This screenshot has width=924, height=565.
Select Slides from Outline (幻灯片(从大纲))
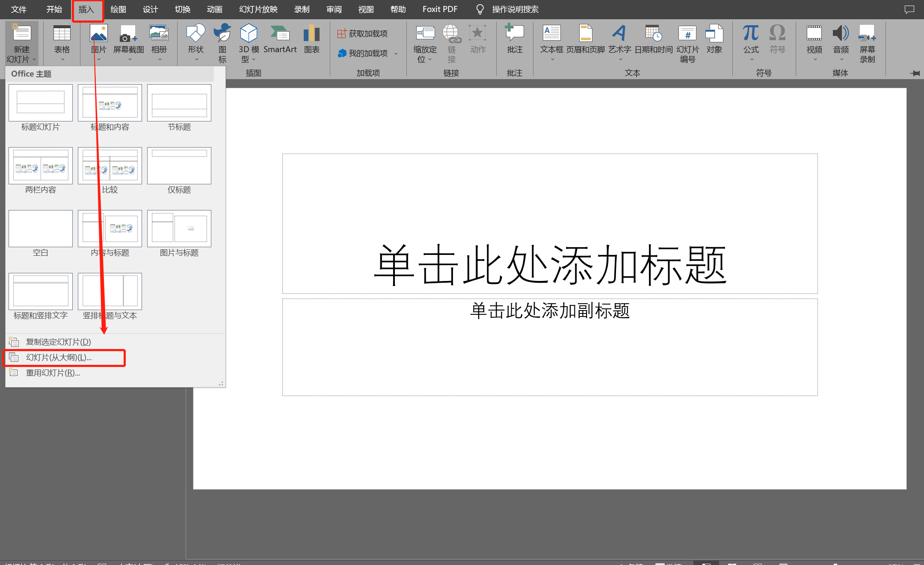tap(115, 358)
